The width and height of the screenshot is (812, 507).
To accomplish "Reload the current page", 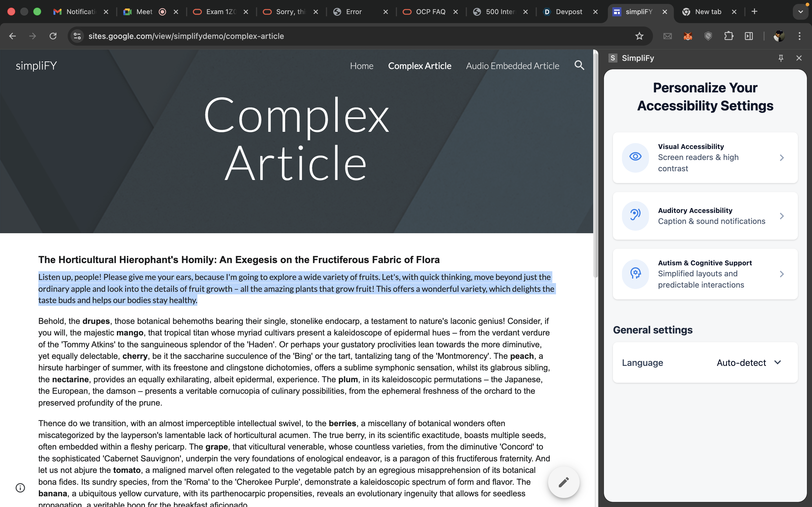I will pyautogui.click(x=53, y=36).
